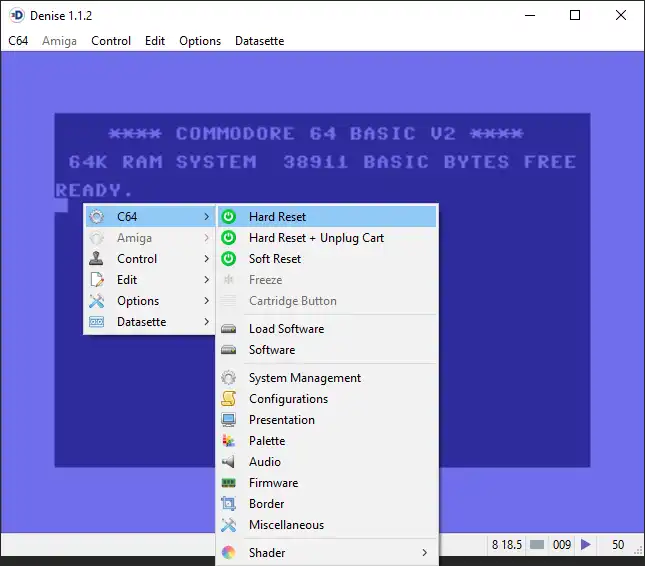The height and width of the screenshot is (566, 645).
Task: Open System Management settings
Action: [x=327, y=378]
